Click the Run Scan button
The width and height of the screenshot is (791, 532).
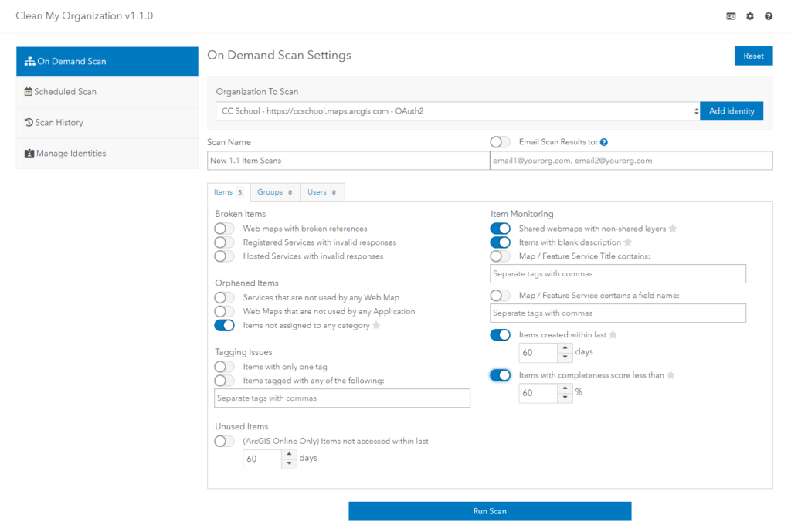coord(490,511)
